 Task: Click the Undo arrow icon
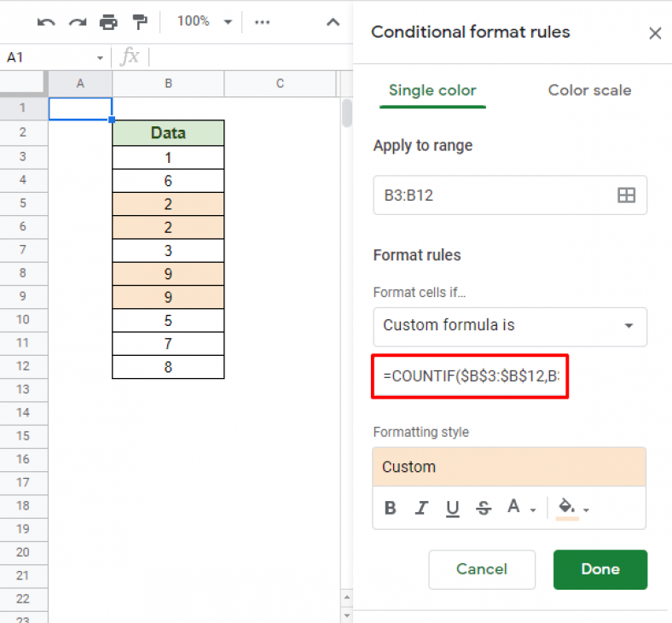pos(47,22)
